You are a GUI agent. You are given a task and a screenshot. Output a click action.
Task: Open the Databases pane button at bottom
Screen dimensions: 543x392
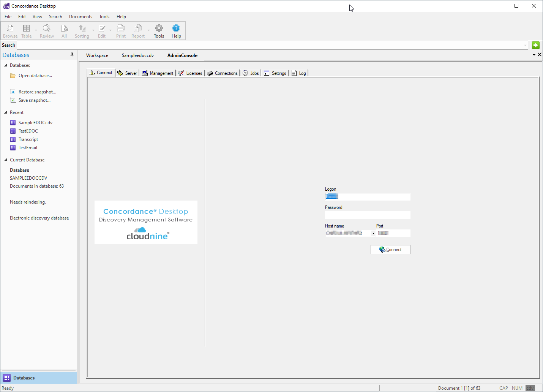pos(39,378)
